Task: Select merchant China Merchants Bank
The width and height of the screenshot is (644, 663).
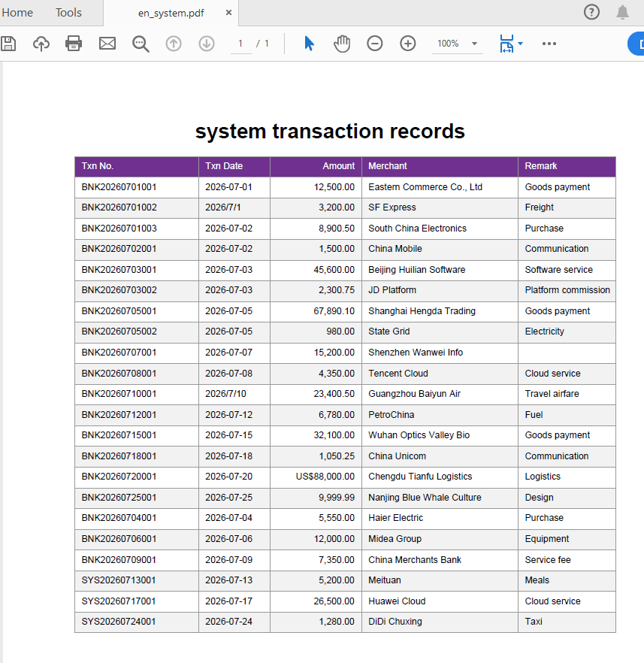Action: point(415,560)
